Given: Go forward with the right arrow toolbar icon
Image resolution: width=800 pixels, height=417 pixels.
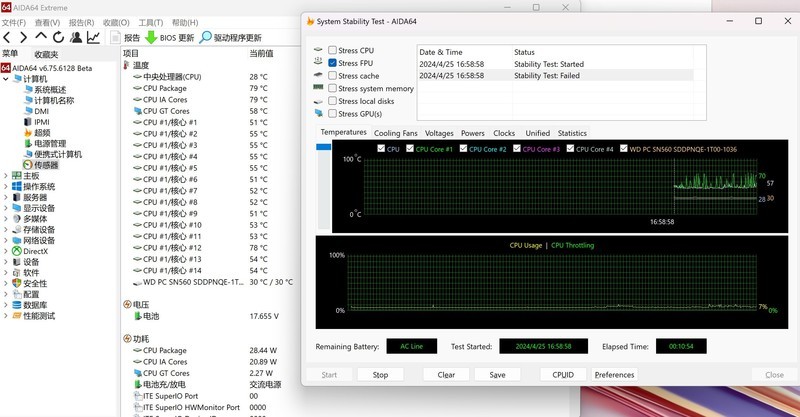Looking at the screenshot, I should coord(23,37).
